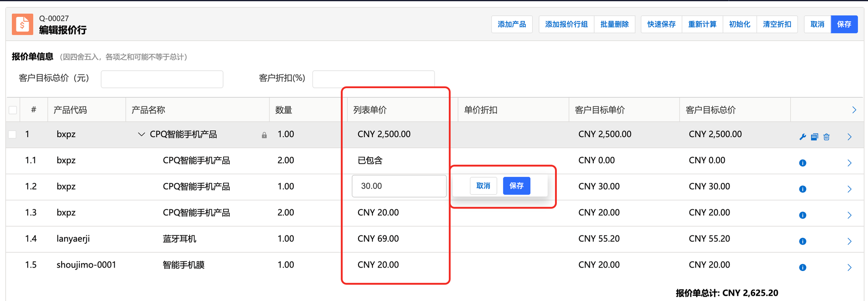The image size is (868, 301).
Task: Click the lock icon in row 1
Action: click(x=264, y=135)
